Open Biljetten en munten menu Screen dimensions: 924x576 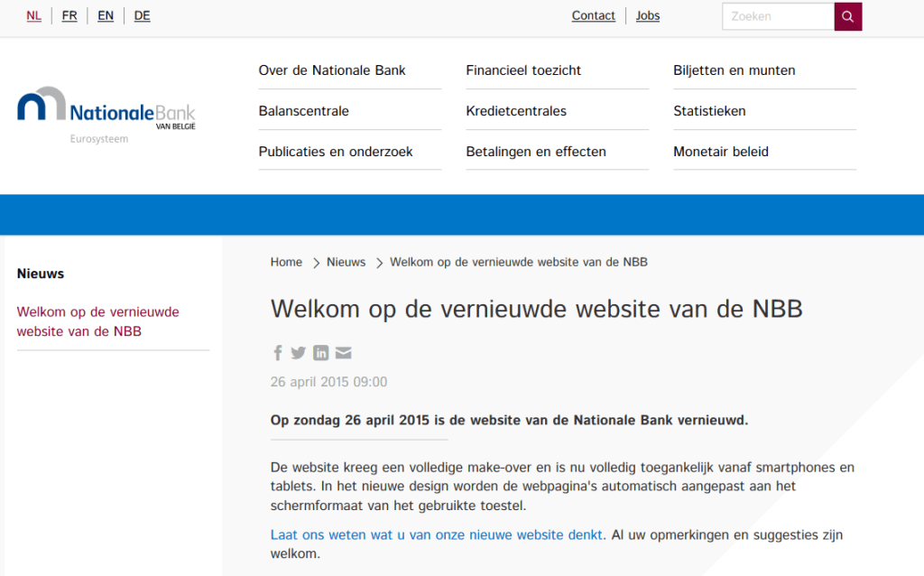pos(734,70)
